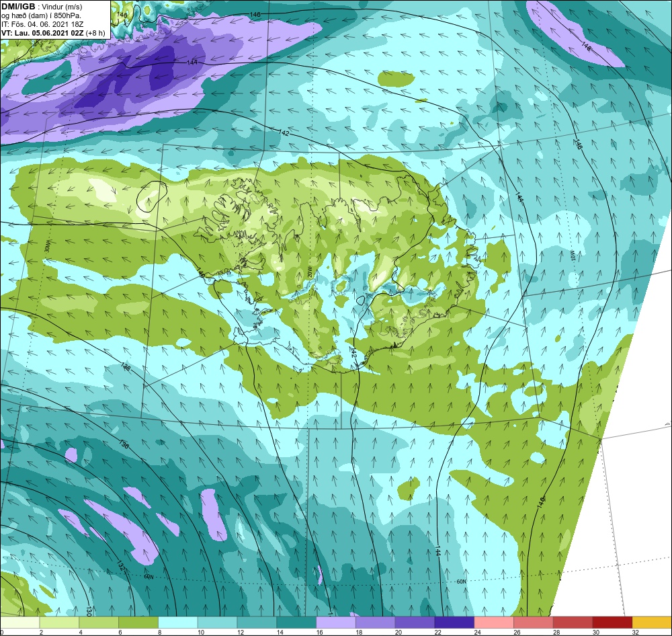672x636 pixels.
Task: Pick the violet 20–22 m/s legend swatch
Action: coord(415,623)
